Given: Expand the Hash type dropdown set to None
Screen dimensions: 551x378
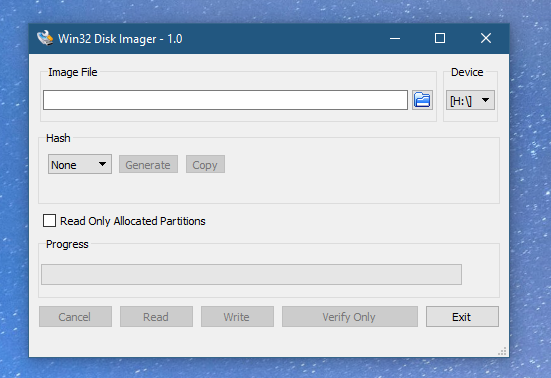Looking at the screenshot, I should pyautogui.click(x=80, y=164).
